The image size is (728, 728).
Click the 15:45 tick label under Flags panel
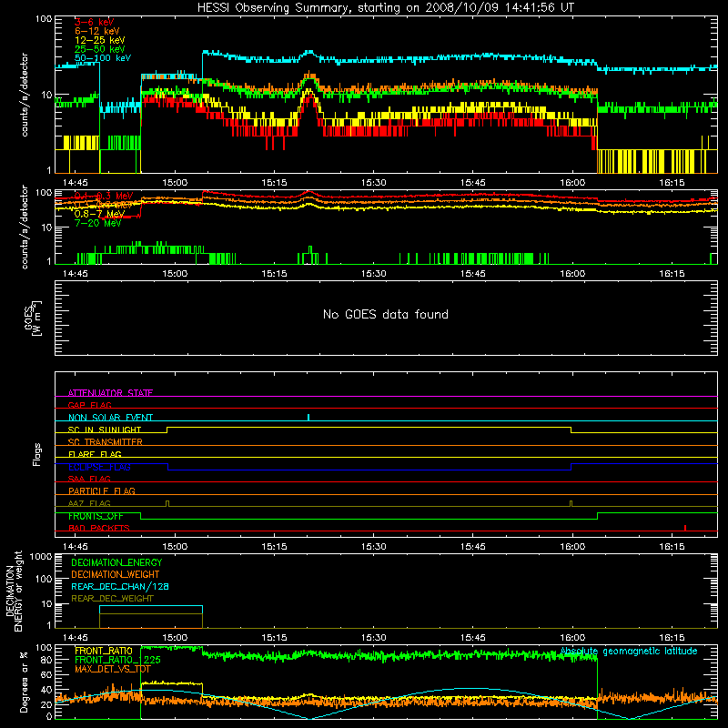point(472,547)
